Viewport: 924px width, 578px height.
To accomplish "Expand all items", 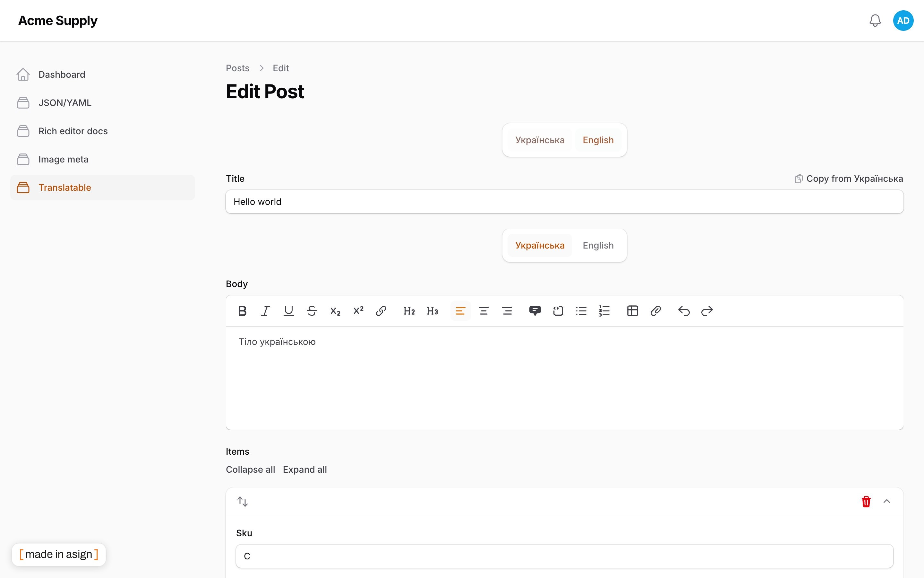I will point(305,469).
